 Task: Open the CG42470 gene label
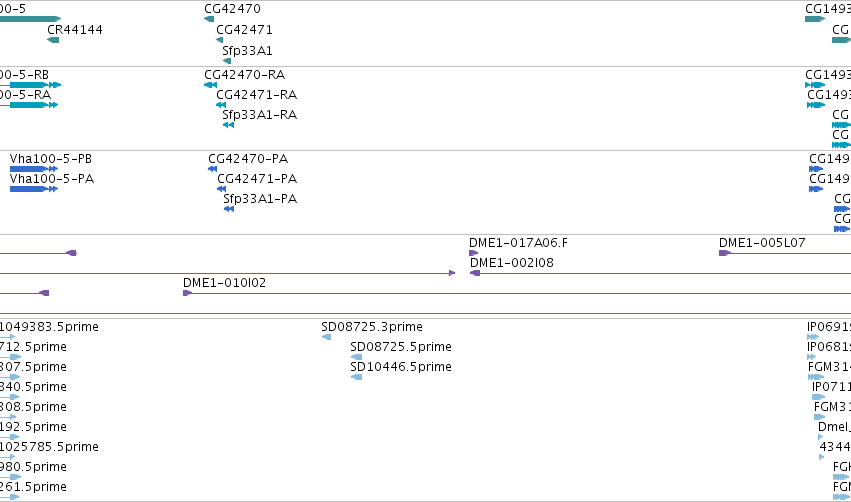(x=232, y=9)
